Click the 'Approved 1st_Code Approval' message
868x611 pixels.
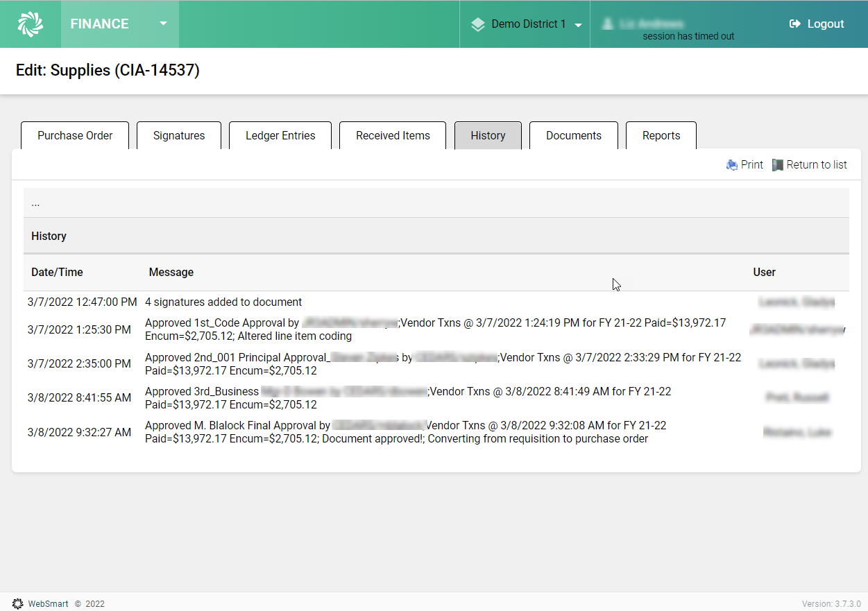(435, 329)
